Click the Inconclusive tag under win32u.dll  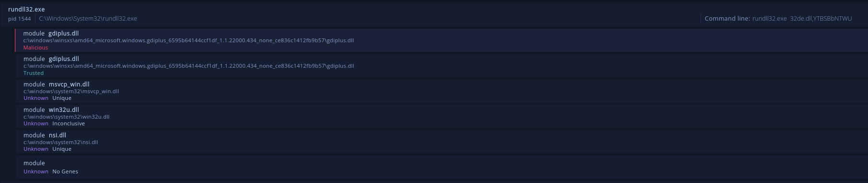69,123
